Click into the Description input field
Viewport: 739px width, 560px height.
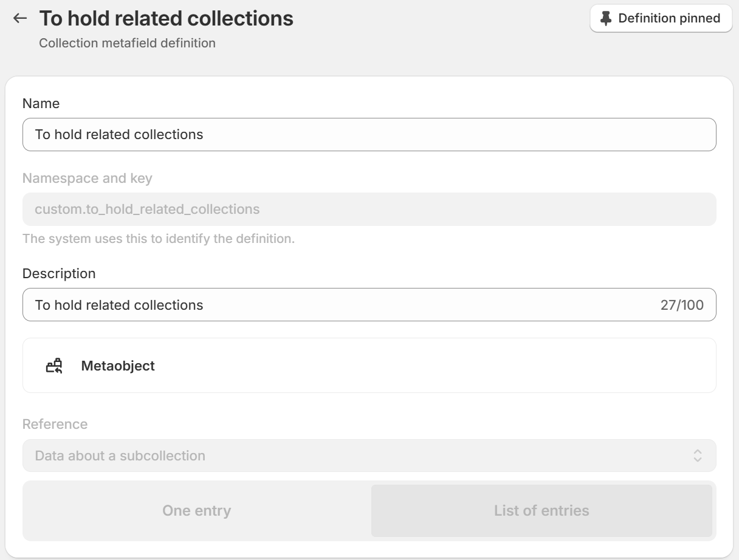(369, 304)
